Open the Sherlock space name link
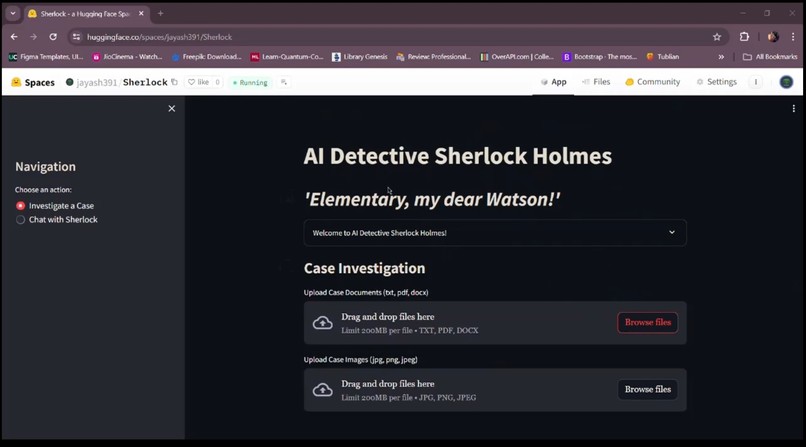Viewport: 806px width, 447px height. coord(145,82)
